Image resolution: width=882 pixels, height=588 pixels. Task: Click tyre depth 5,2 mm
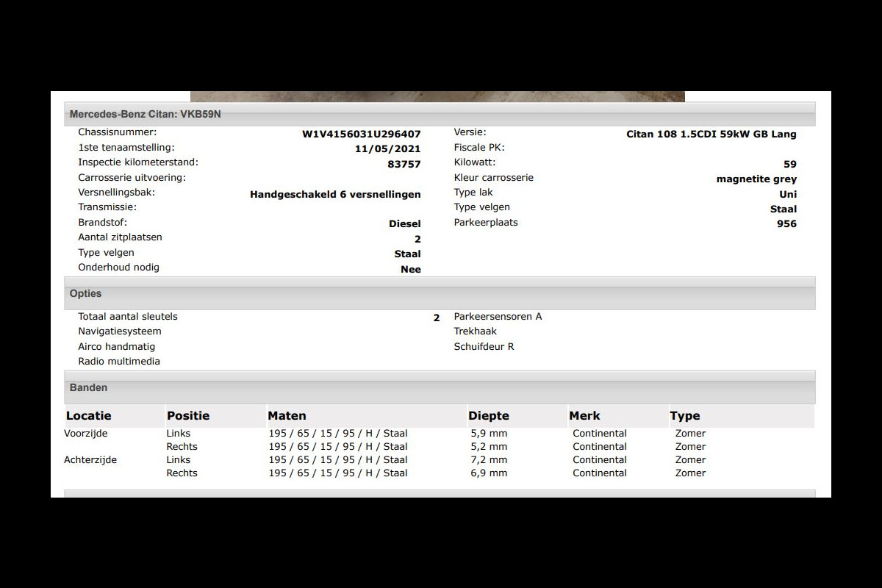click(x=489, y=447)
